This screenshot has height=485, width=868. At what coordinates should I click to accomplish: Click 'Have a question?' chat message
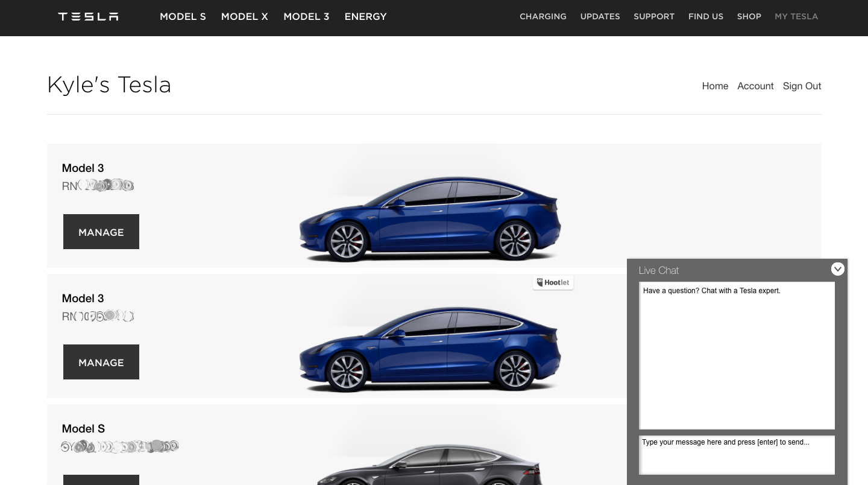pos(712,291)
